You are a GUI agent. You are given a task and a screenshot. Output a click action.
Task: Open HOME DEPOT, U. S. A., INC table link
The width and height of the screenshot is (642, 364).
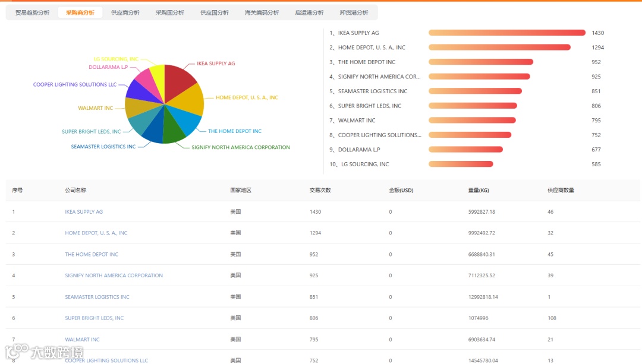[96, 233]
